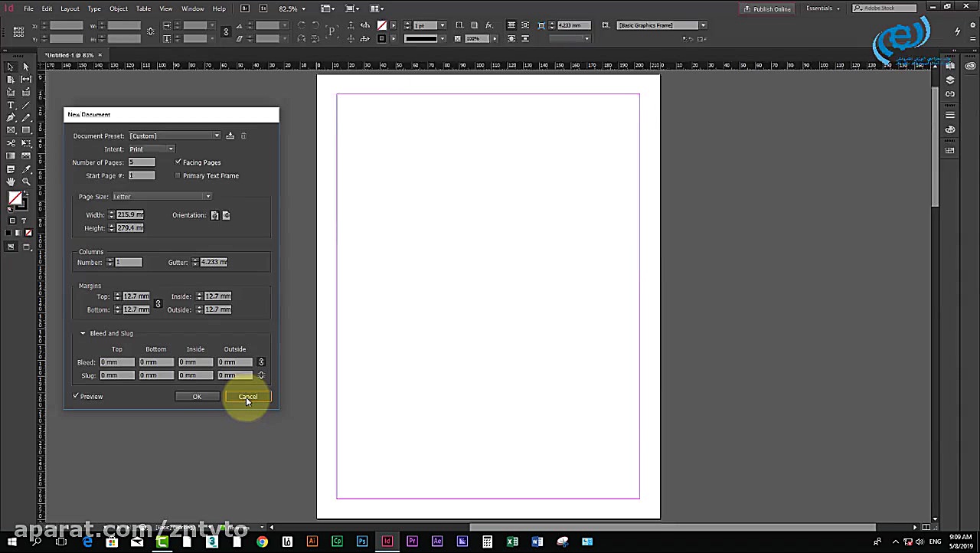Enable the Primary Text Frame checkbox
The height and width of the screenshot is (553, 980).
pos(178,176)
